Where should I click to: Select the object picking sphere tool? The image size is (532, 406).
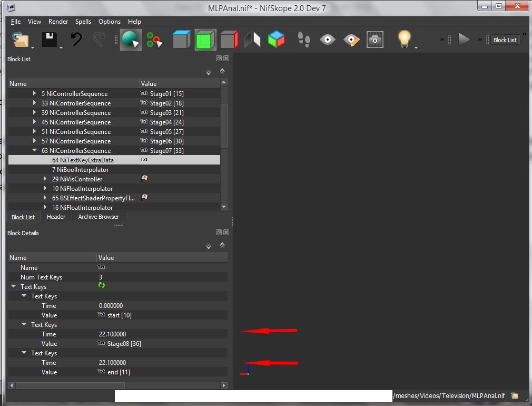click(130, 40)
